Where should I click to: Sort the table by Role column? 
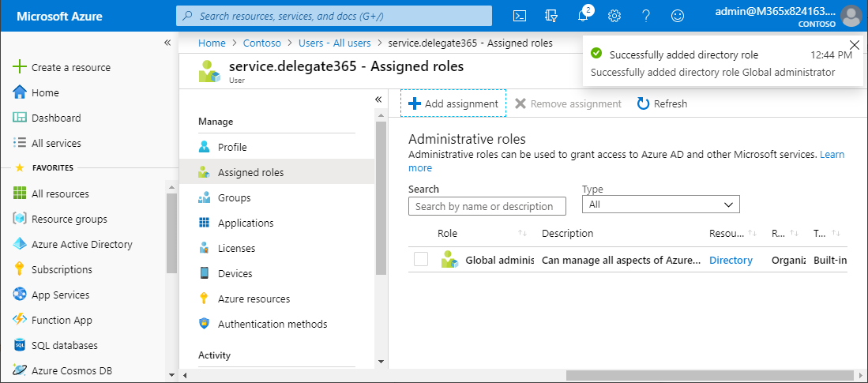coord(447,233)
